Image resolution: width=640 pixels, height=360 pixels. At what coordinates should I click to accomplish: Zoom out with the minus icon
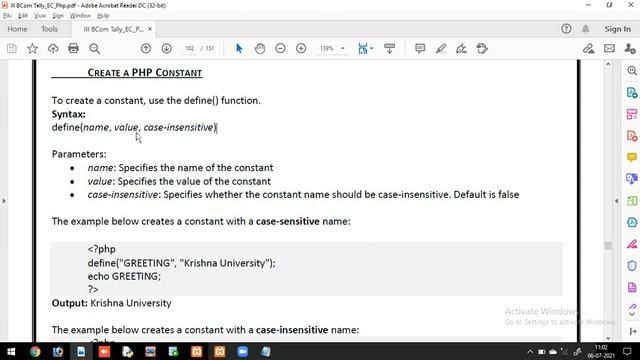[280, 49]
